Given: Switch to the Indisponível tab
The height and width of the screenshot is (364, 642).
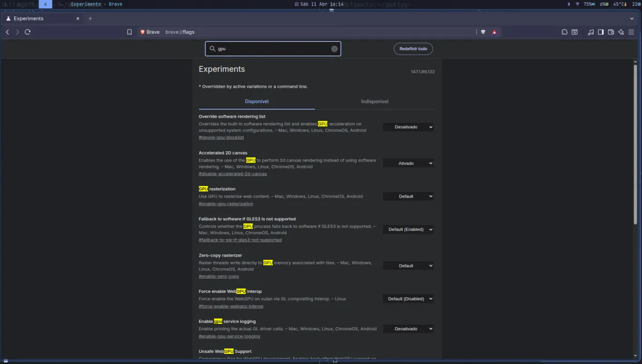Looking at the screenshot, I should point(374,102).
